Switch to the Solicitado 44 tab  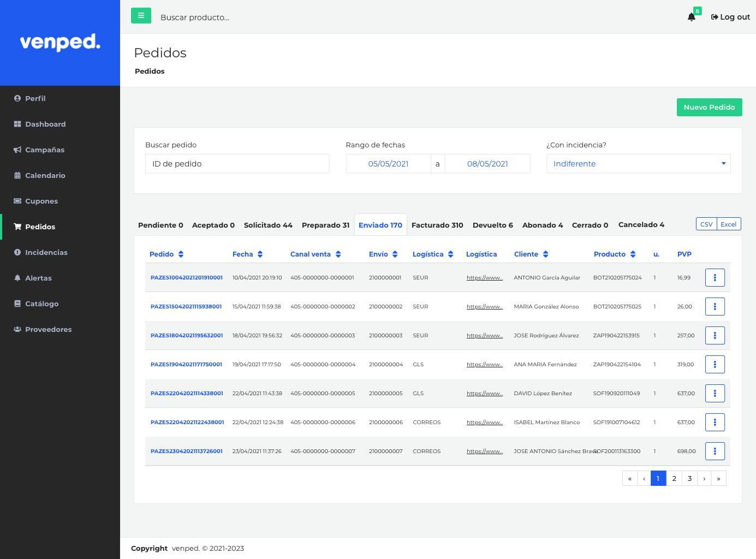(268, 225)
